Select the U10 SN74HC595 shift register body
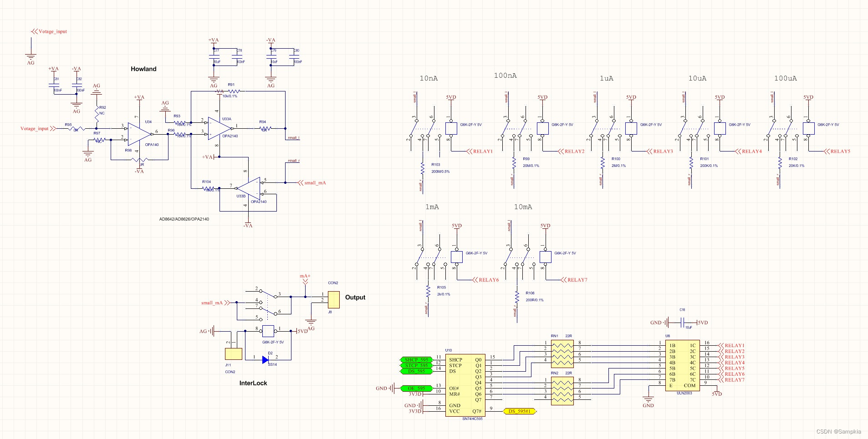This screenshot has width=868, height=439. click(x=465, y=385)
